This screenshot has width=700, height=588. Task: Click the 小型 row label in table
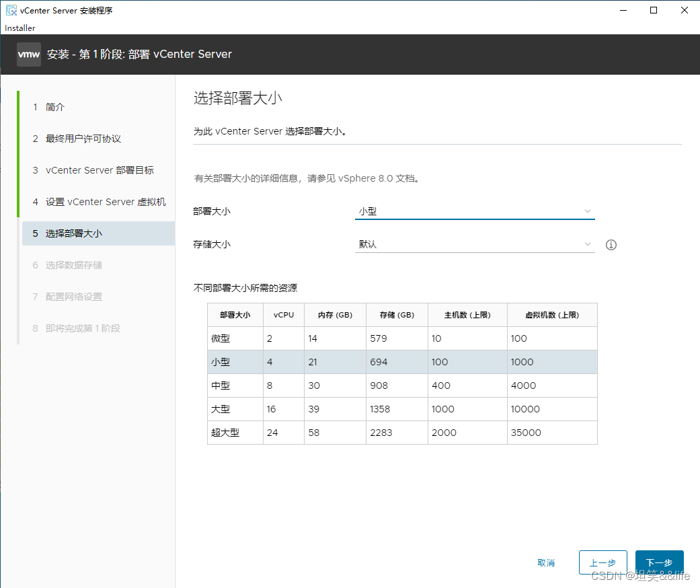[x=221, y=363]
